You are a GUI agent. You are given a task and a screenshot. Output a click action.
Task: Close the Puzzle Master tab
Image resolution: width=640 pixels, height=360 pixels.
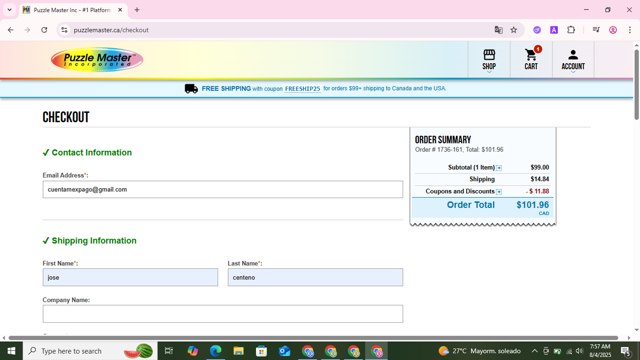[120, 10]
